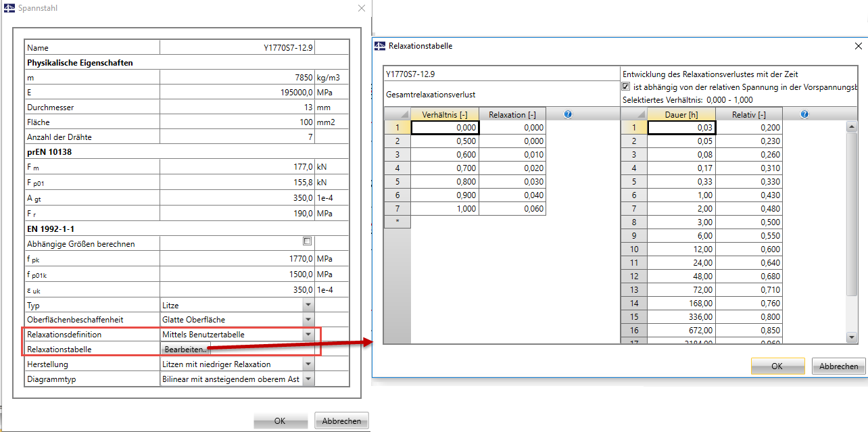Open Herstellung dropdown list
The image size is (868, 432).
click(308, 364)
